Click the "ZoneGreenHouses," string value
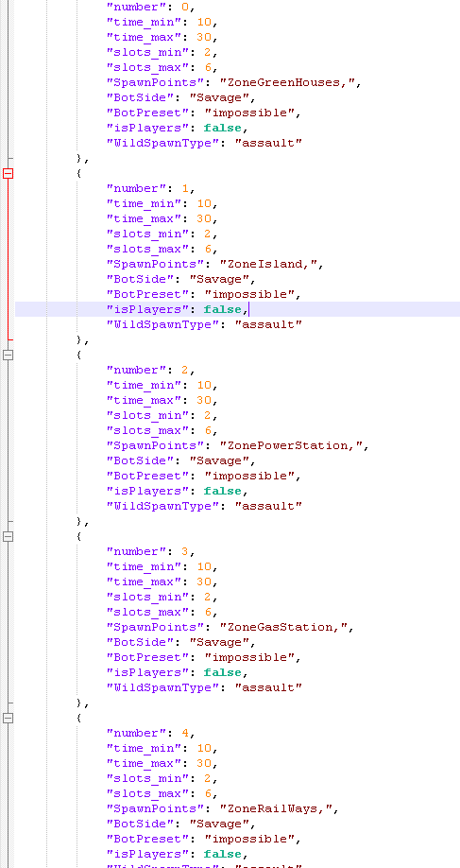This screenshot has width=460, height=868. (290, 82)
